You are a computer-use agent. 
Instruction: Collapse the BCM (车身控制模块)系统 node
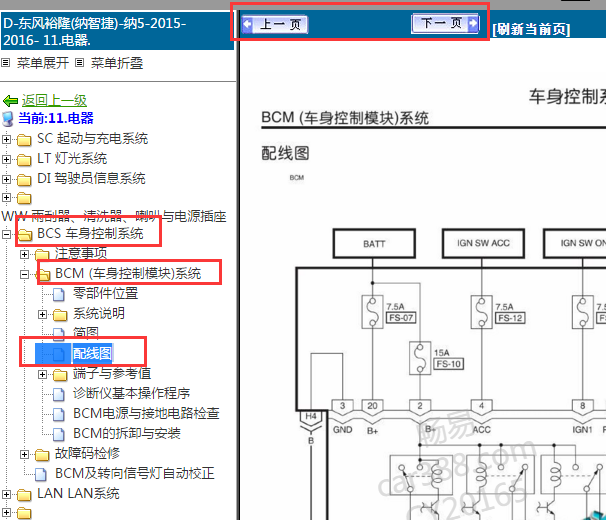(24, 274)
